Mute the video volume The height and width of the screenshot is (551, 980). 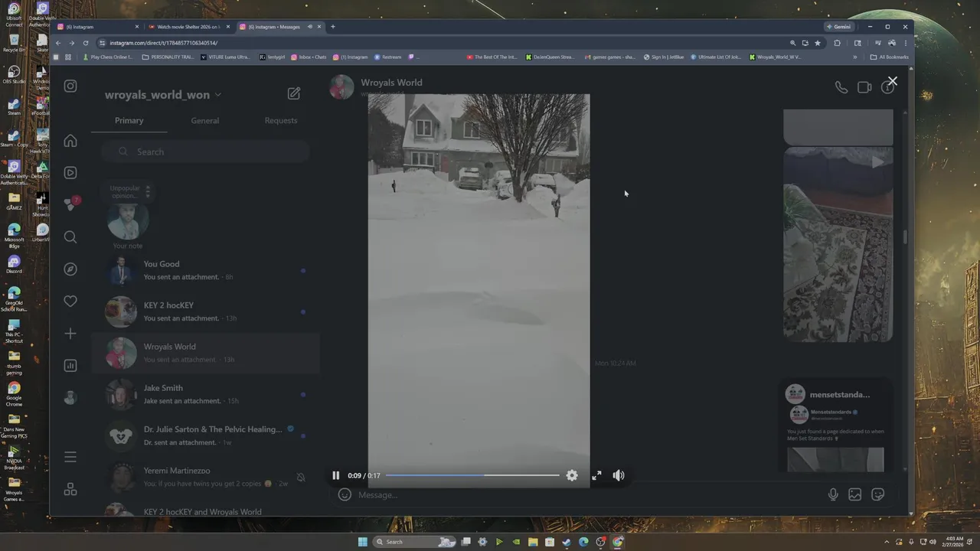[x=619, y=475]
